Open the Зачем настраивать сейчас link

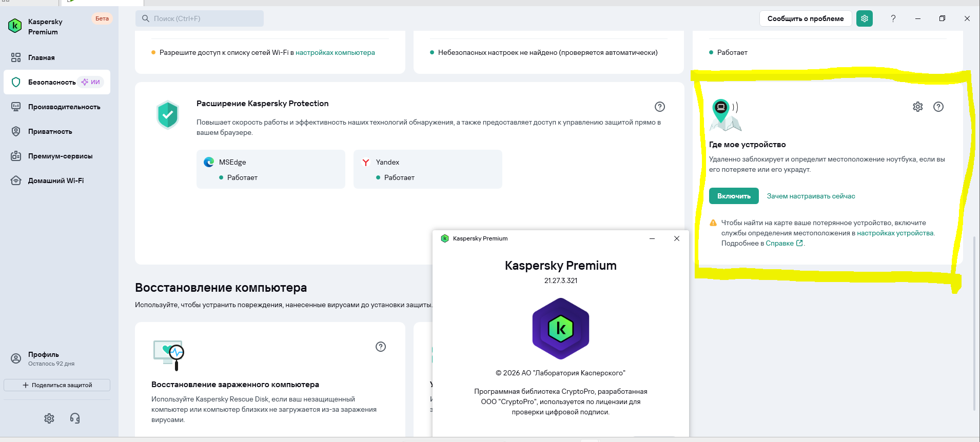click(811, 196)
